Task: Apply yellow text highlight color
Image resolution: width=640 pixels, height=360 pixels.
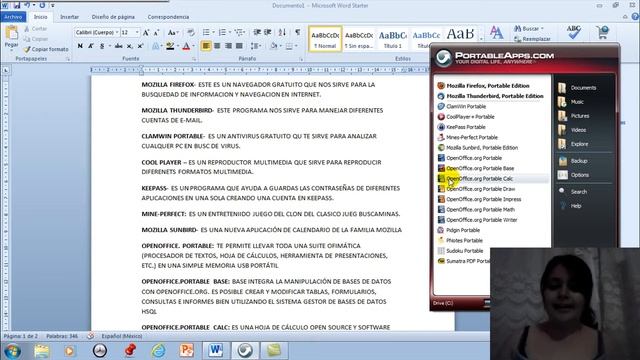Action: [x=170, y=46]
